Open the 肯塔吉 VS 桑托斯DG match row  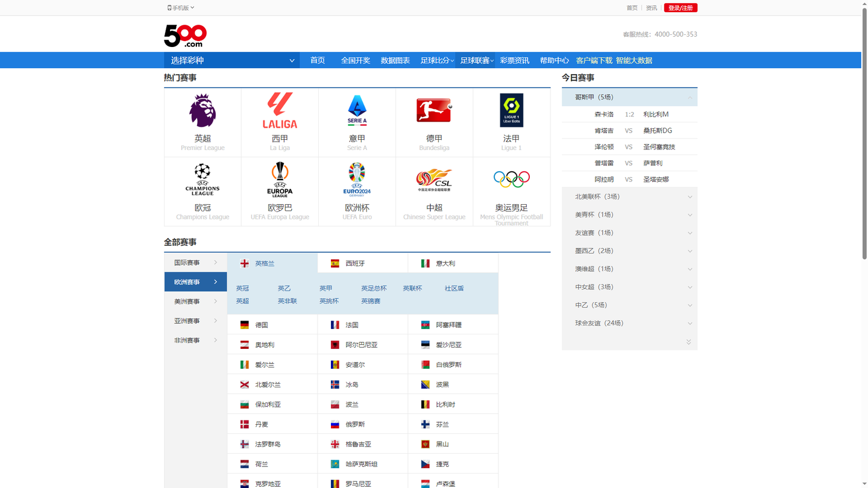[x=629, y=130]
